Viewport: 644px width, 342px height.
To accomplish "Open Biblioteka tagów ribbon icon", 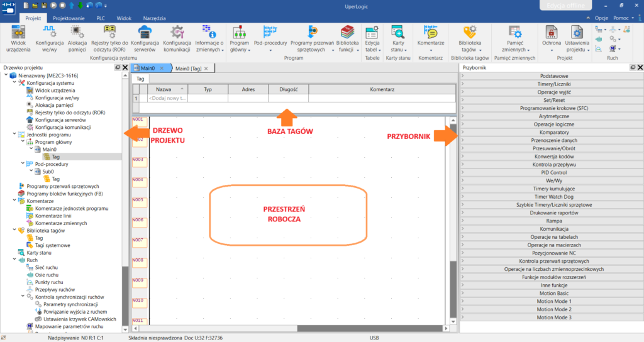I will [470, 39].
